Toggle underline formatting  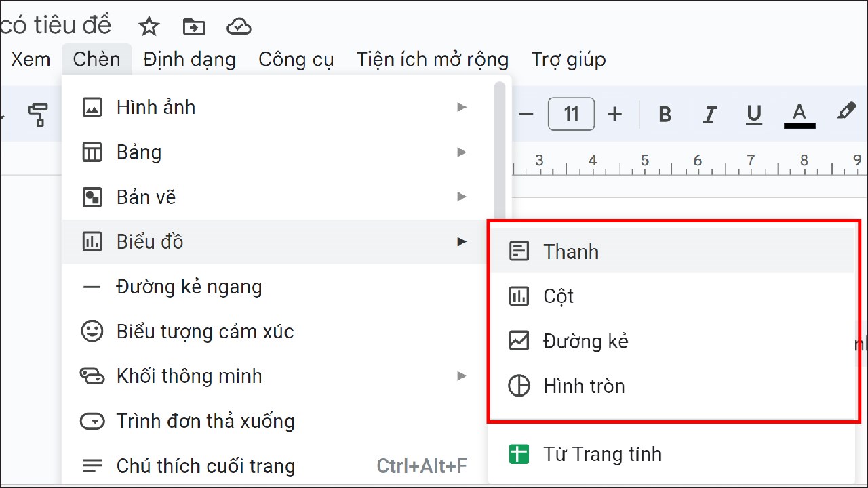[x=753, y=115]
